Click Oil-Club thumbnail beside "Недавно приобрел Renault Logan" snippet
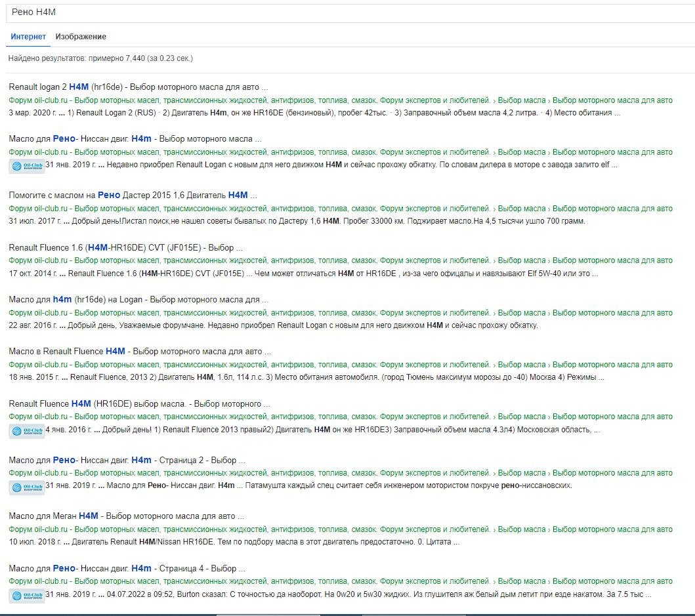The image size is (695, 616). coord(27,166)
